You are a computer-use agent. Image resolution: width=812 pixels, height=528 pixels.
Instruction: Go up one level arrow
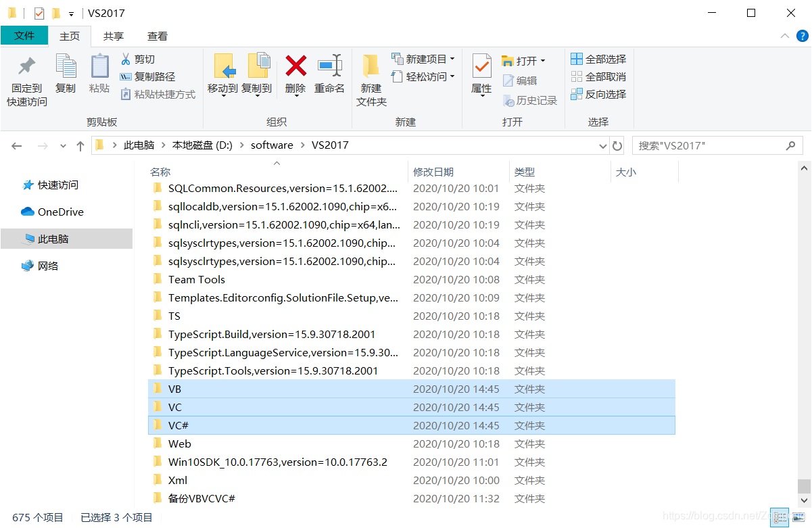[x=80, y=145]
